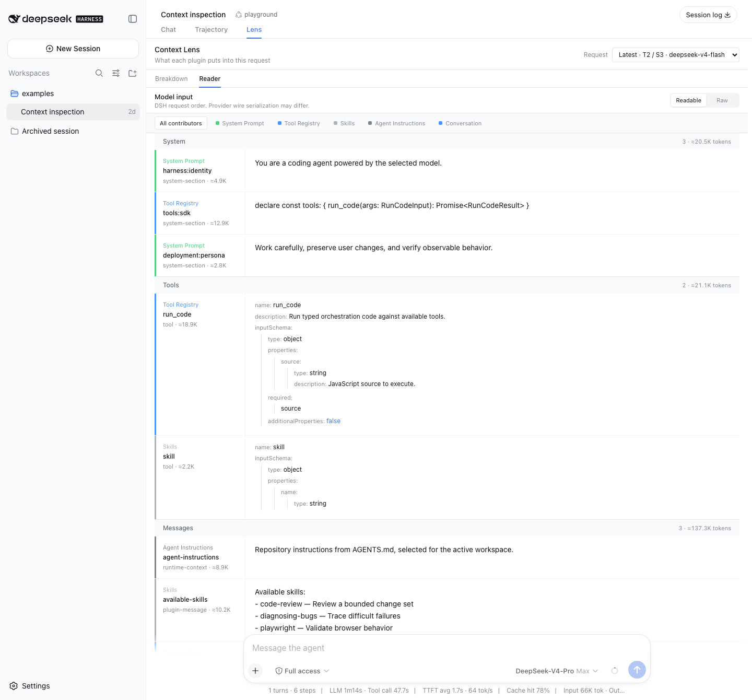Open workspace filter sliders icon
The height and width of the screenshot is (700, 752).
(116, 73)
